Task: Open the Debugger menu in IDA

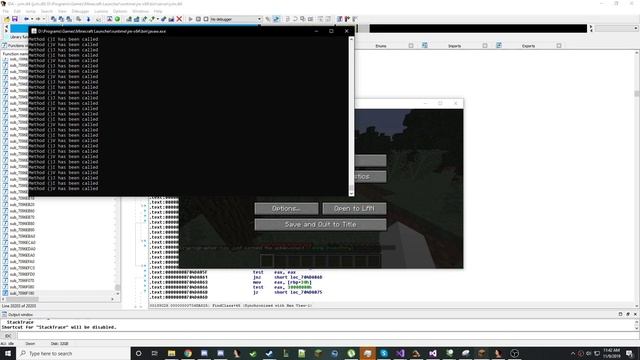Action: click(80, 11)
